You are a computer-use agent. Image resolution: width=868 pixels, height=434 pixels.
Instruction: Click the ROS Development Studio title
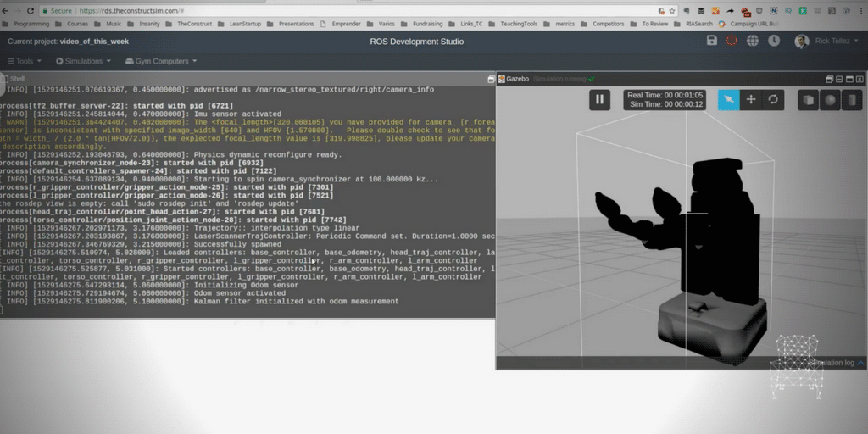coord(417,42)
